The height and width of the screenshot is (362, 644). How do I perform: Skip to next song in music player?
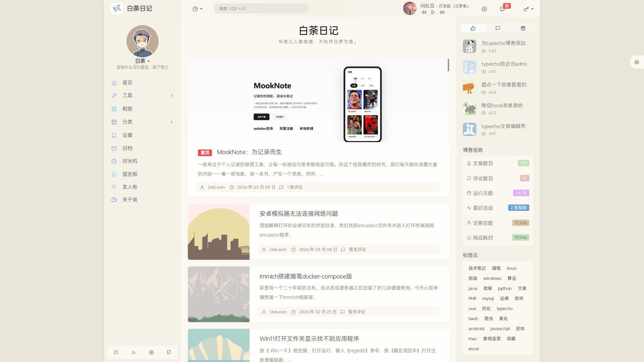coord(442,12)
